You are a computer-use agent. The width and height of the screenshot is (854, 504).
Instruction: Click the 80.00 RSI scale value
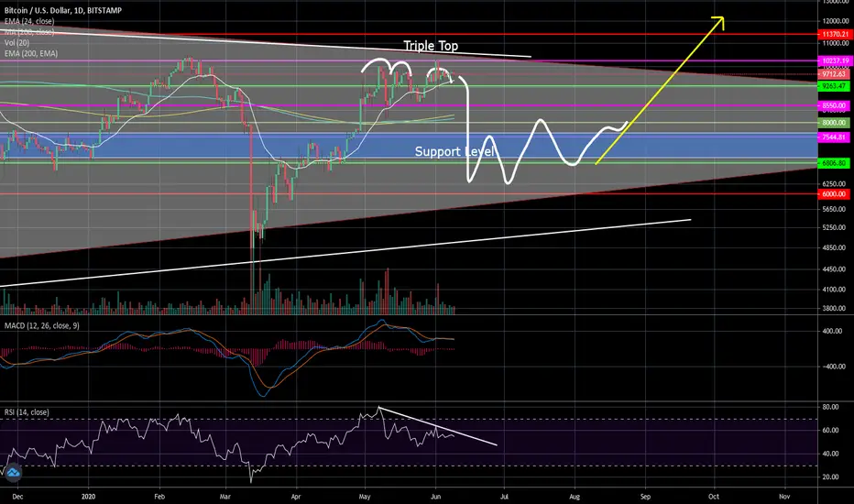pos(830,407)
